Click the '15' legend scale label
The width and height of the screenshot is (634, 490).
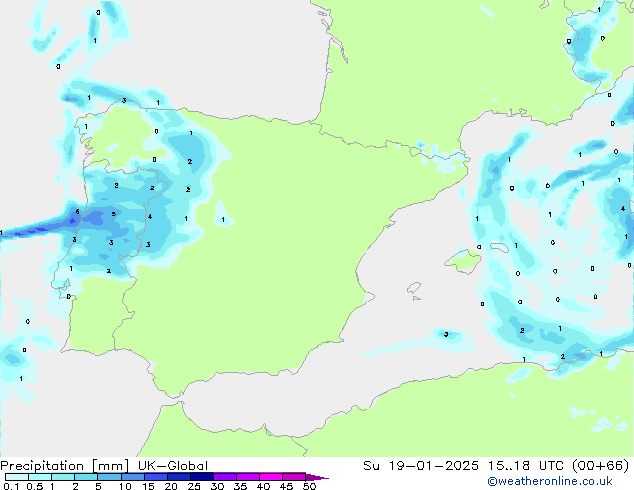point(148,486)
